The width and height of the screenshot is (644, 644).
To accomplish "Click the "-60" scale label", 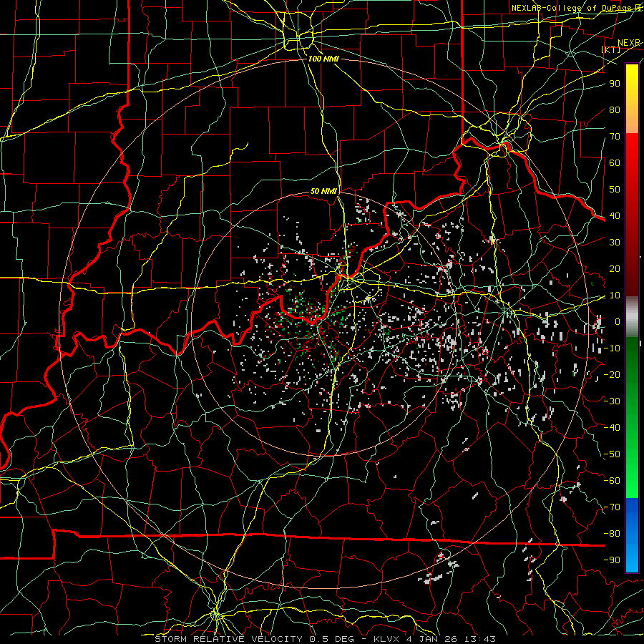I will coord(612,481).
